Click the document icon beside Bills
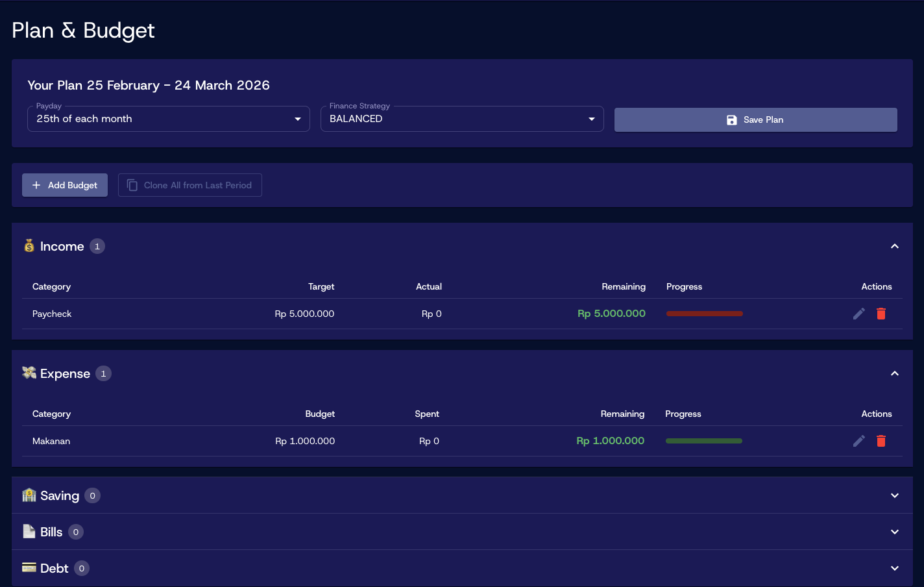924x587 pixels. tap(29, 532)
